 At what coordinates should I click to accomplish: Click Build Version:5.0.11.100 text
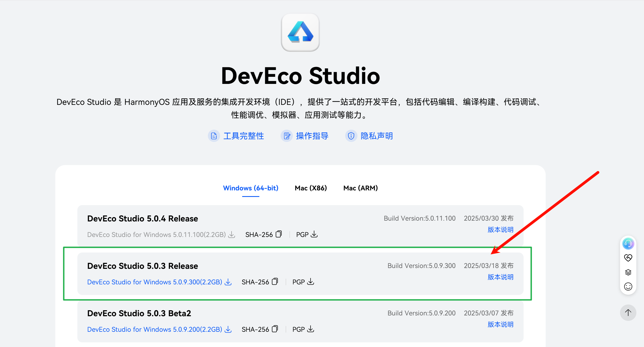420,218
